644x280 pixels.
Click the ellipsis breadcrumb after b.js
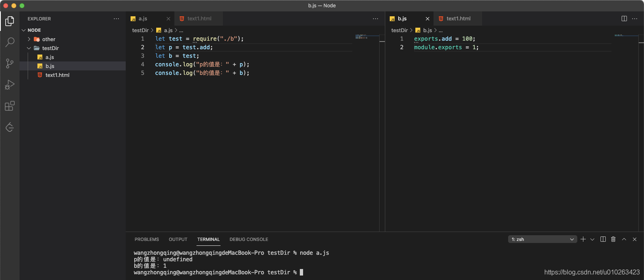tap(441, 31)
